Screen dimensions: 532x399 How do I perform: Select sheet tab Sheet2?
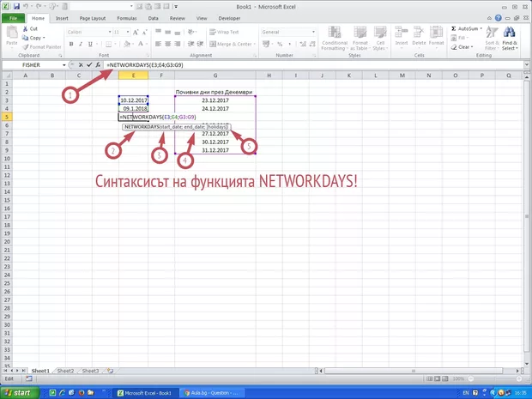[x=65, y=371]
